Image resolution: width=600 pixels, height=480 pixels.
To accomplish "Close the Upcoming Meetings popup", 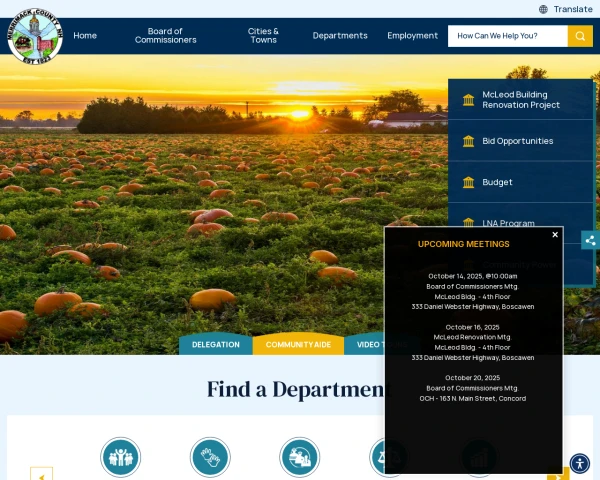I will [x=555, y=235].
